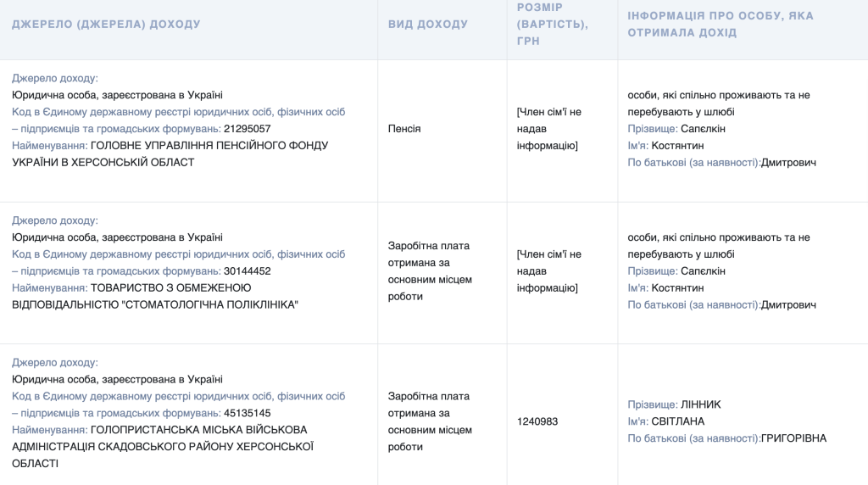Click the first 'Джерело доходу:' label
Image resolution: width=868 pixels, height=485 pixels.
click(55, 79)
